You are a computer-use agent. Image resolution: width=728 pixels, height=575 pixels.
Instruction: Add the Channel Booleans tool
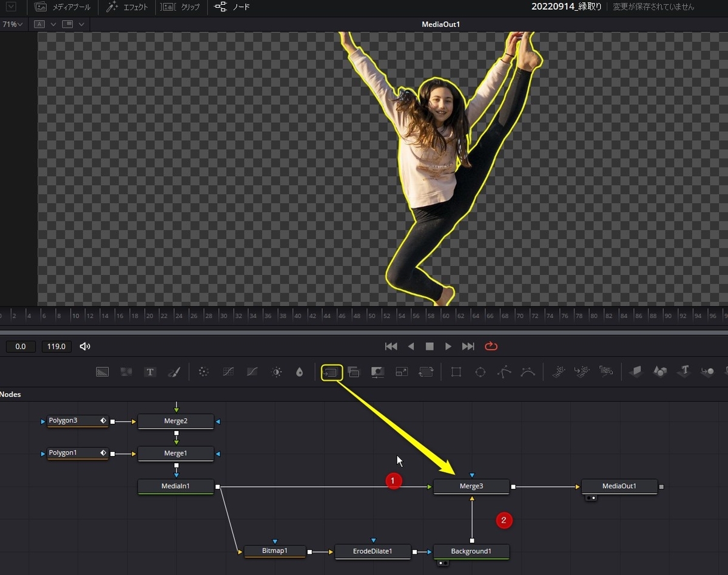354,372
